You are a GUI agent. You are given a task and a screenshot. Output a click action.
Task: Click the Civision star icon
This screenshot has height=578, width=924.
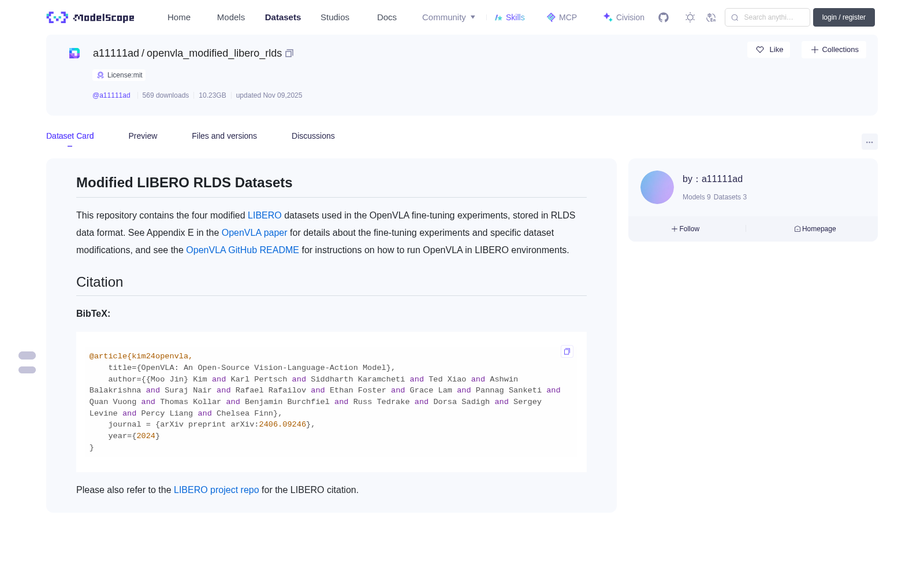coord(608,17)
